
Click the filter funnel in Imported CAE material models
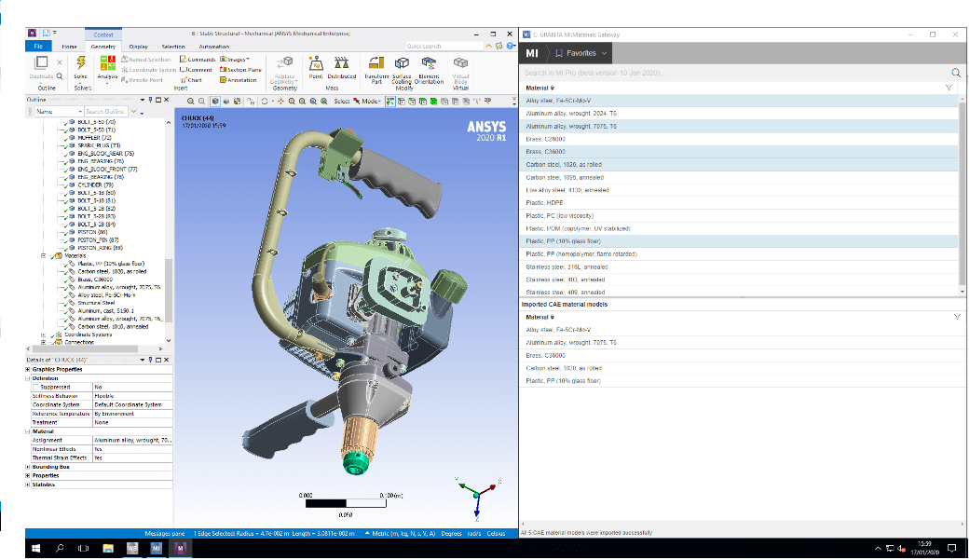(x=957, y=317)
